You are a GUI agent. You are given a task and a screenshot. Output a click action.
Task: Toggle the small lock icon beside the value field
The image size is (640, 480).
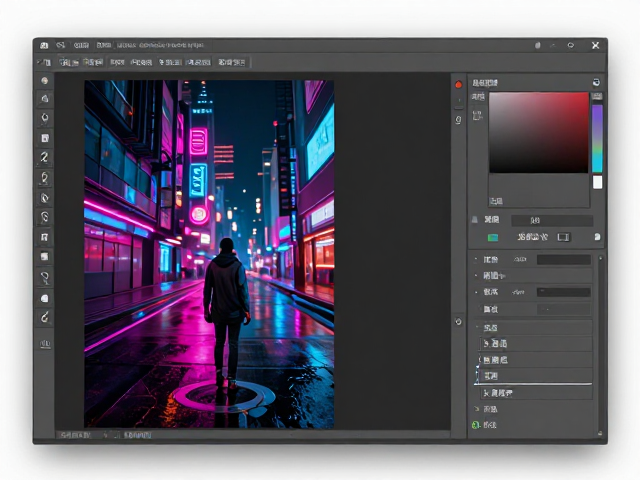(475, 220)
